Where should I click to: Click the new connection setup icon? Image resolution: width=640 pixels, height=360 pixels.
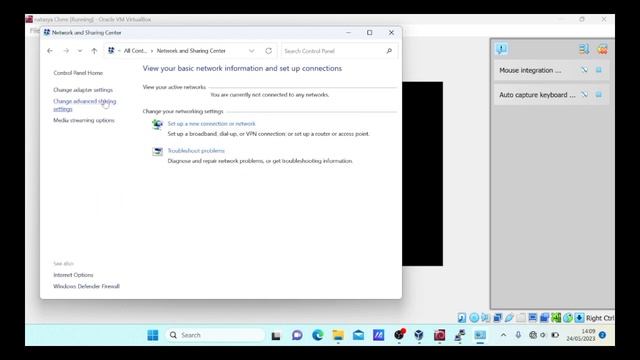click(157, 124)
